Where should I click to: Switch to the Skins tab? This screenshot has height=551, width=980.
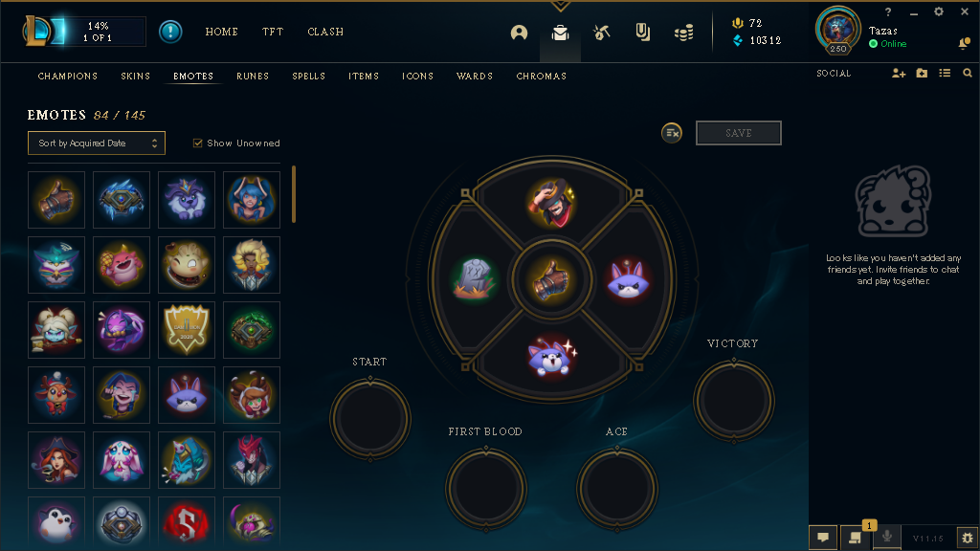135,77
